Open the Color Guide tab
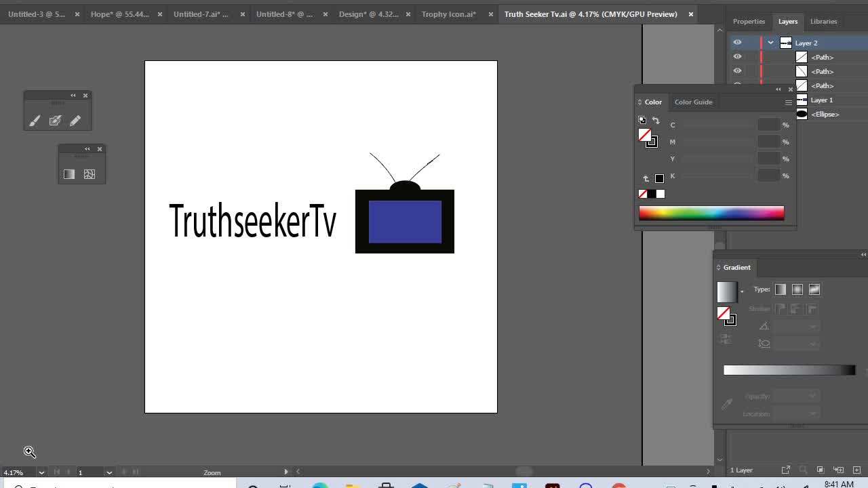Viewport: 868px width, 488px height. (x=693, y=102)
